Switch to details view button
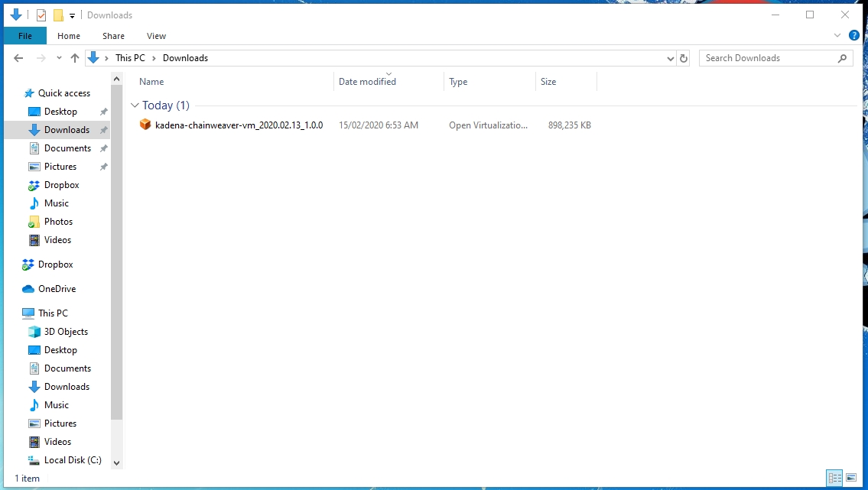Viewport: 868px width, 490px height. [834, 478]
